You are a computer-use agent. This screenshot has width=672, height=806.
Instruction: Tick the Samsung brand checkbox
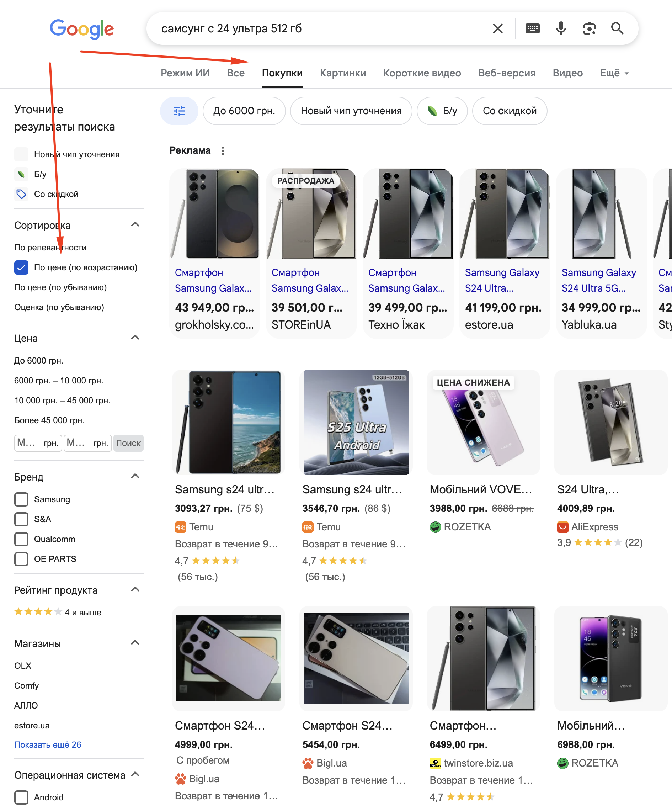point(21,499)
